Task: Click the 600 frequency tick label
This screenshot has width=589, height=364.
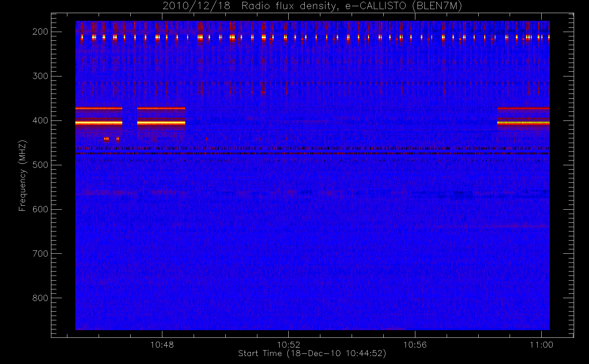Action: tap(40, 209)
